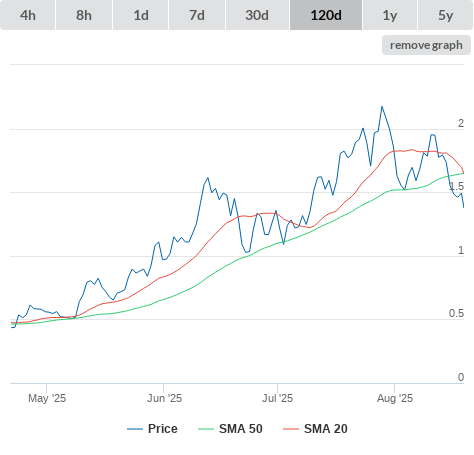Click the Aug '25 axis label
The width and height of the screenshot is (474, 455).
395,398
